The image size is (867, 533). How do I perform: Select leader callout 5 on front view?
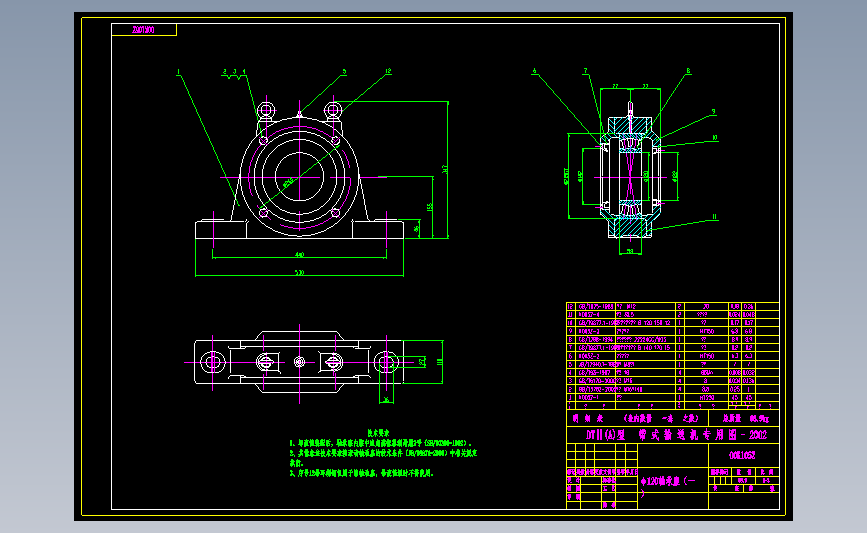pyautogui.click(x=344, y=72)
